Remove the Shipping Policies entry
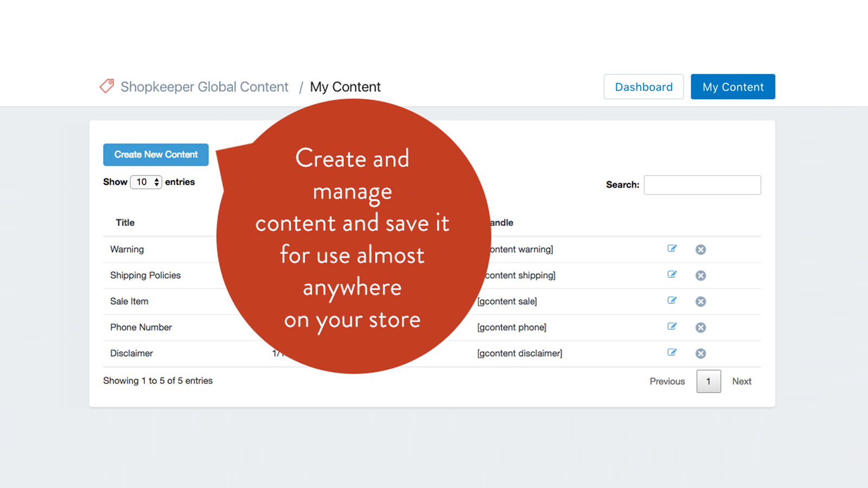868x488 pixels. (x=700, y=275)
